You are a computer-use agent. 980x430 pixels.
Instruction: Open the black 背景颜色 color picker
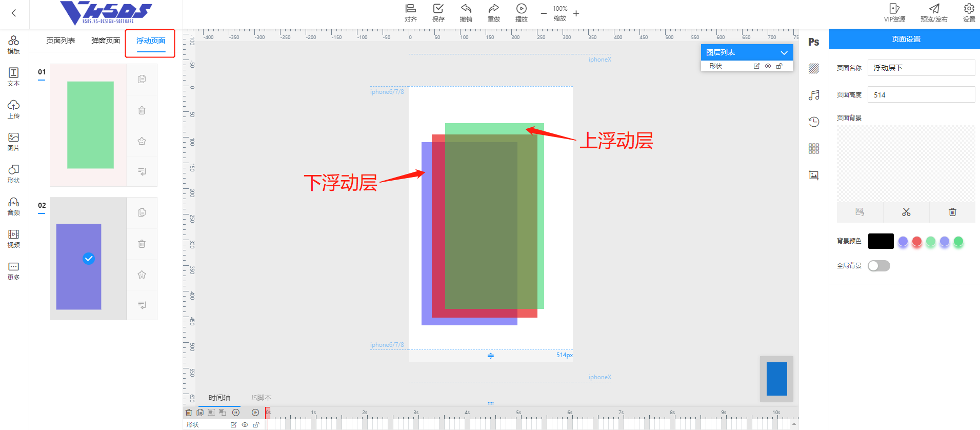point(881,241)
